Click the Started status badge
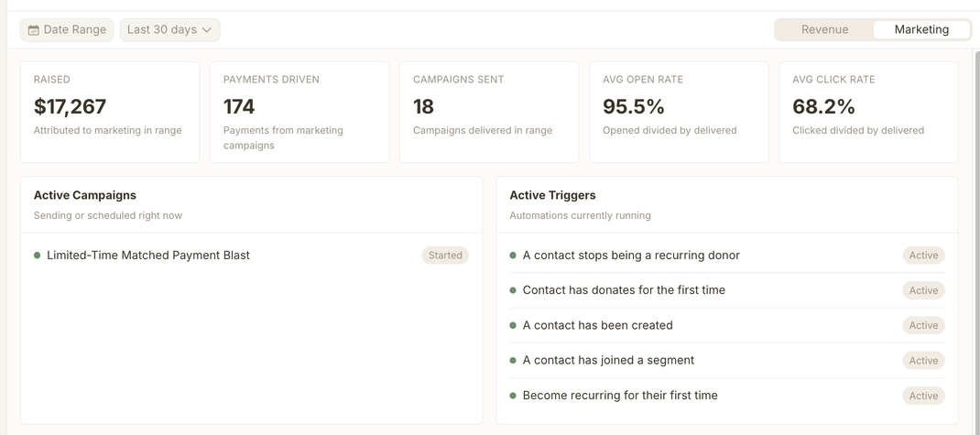980x435 pixels. coord(445,255)
